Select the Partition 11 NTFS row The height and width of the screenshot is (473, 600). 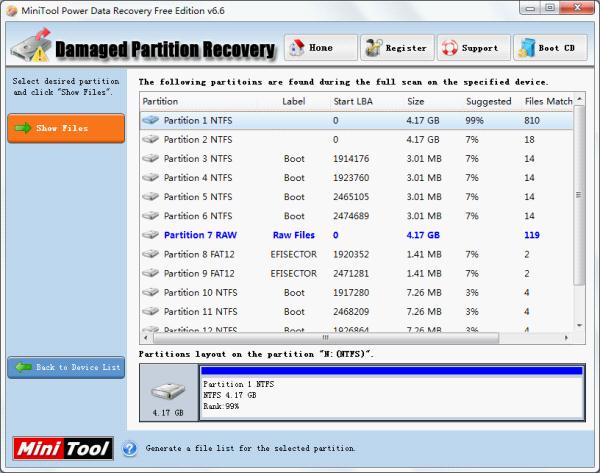(357, 312)
